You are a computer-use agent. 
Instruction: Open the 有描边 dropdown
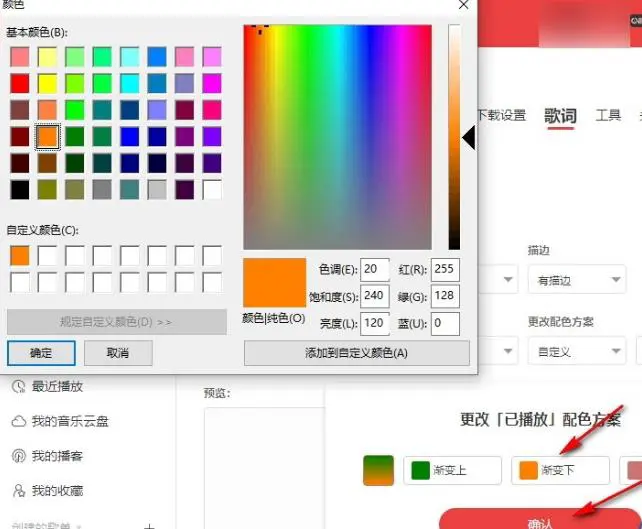tap(577, 280)
